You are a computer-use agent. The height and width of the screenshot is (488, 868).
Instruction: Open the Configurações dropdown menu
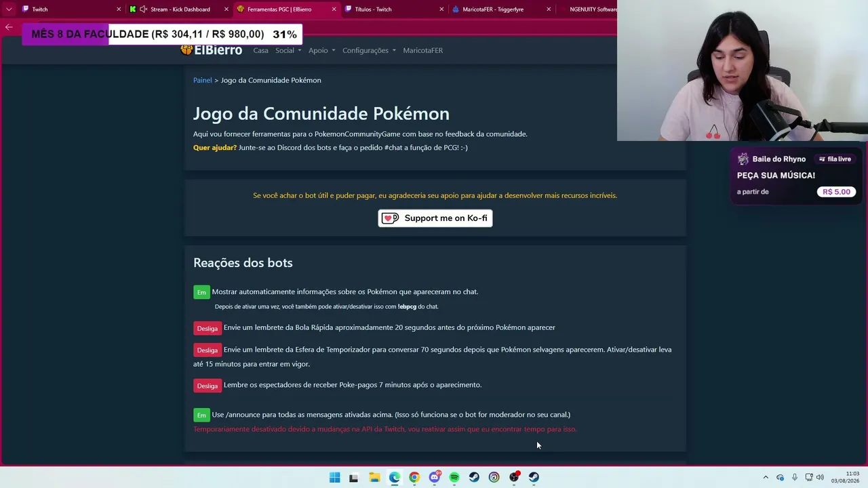tap(369, 50)
